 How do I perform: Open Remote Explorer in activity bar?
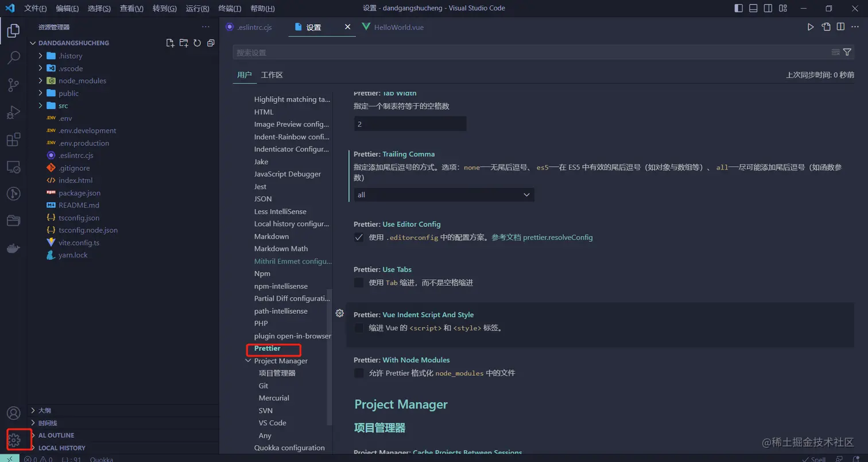point(13,167)
